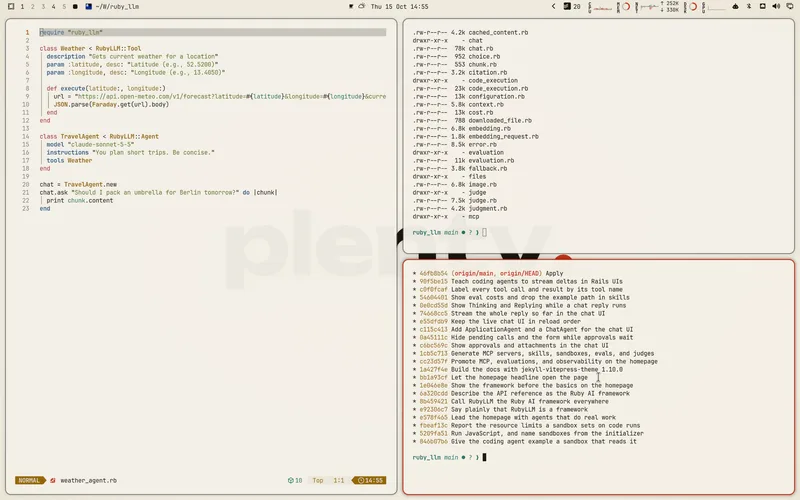Switch to workspace 2
Viewport: 800px width, 500px height.
point(33,7)
